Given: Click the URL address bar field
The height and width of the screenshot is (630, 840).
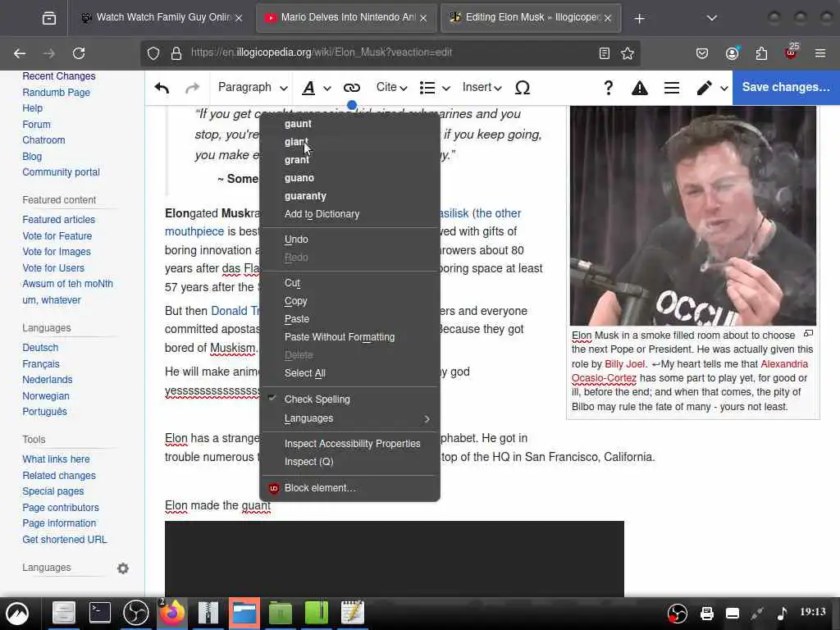Looking at the screenshot, I should pyautogui.click(x=390, y=52).
